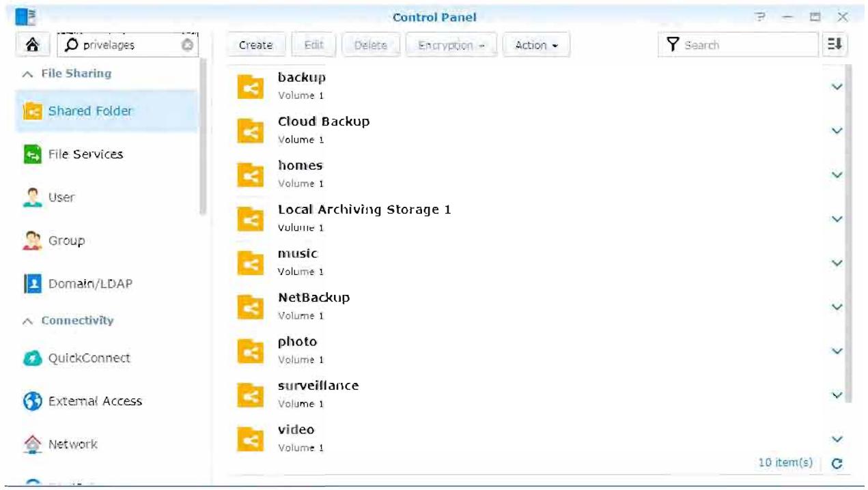
Task: Toggle the sort order button
Action: [835, 45]
